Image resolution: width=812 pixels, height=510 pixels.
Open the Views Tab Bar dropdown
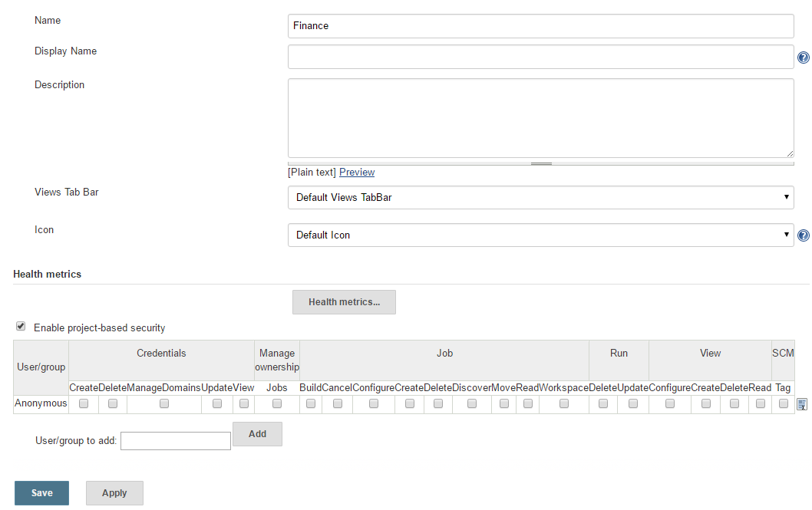coord(540,198)
